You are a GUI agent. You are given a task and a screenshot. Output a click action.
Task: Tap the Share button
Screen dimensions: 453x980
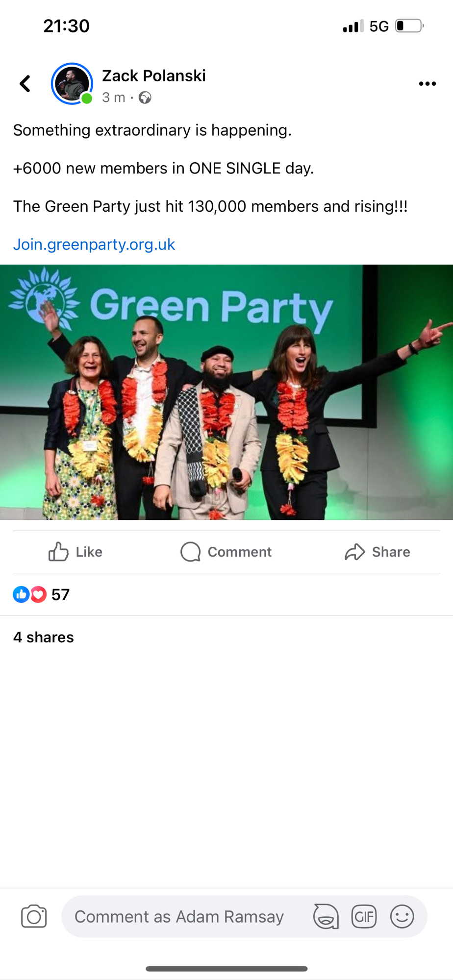coord(377,552)
